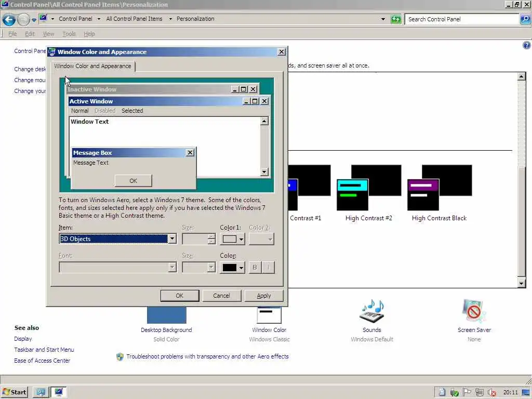532x399 pixels.
Task: Click in Search Control Panel field
Action: 461,19
